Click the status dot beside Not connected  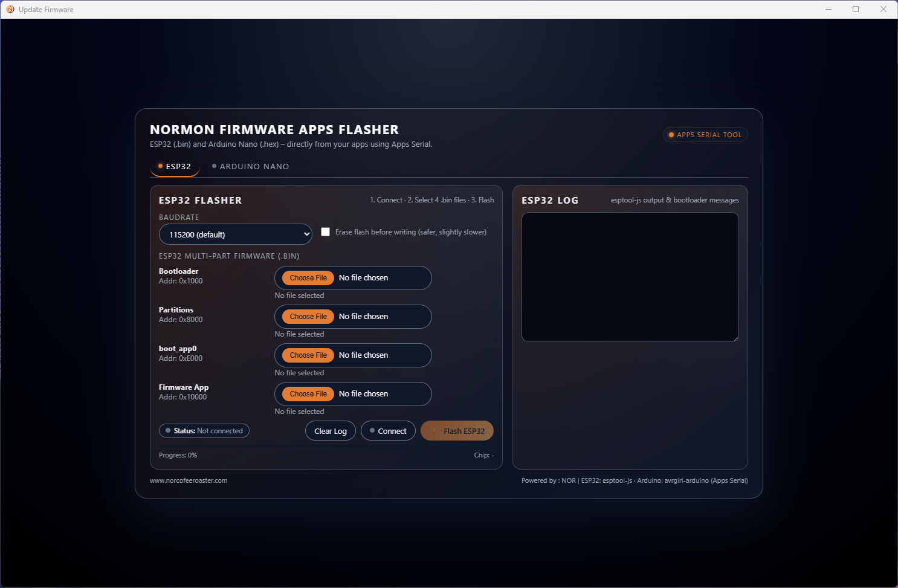[168, 431]
